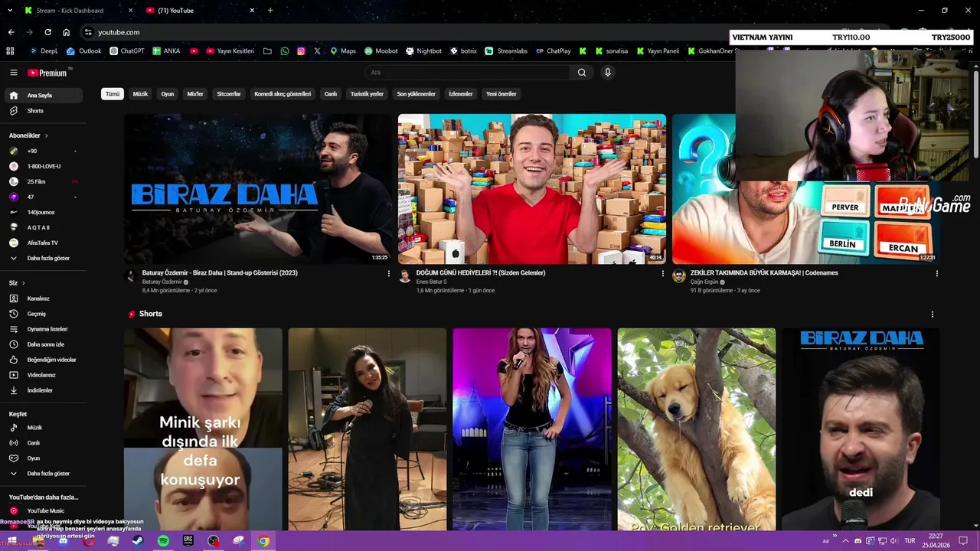The image size is (980, 551).
Task: Explore Canlı under Keşfet
Action: (43, 443)
